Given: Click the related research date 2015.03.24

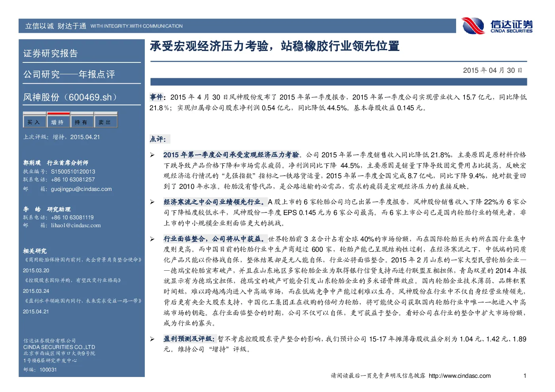Looking at the screenshot, I should 36,291.
